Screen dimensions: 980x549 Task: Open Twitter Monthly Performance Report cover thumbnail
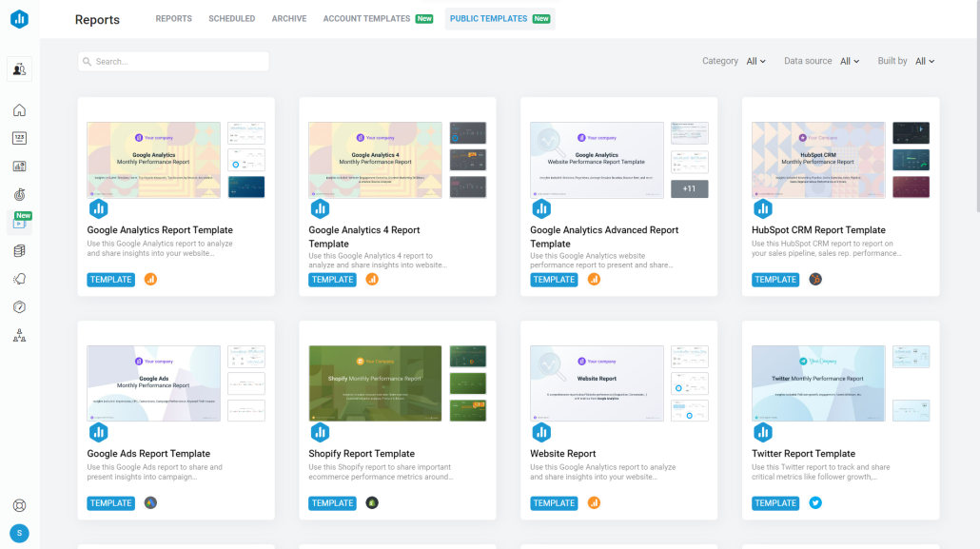pyautogui.click(x=818, y=383)
